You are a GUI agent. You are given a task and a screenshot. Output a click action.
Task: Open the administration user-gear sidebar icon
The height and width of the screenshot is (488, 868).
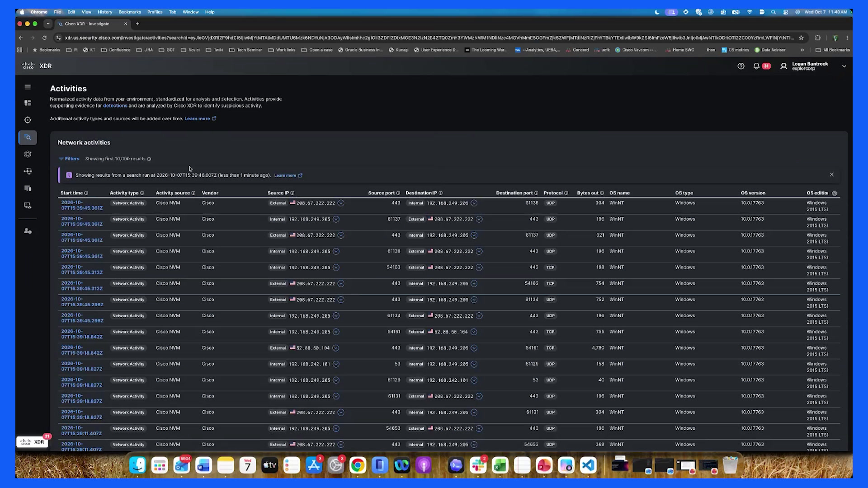pyautogui.click(x=28, y=231)
